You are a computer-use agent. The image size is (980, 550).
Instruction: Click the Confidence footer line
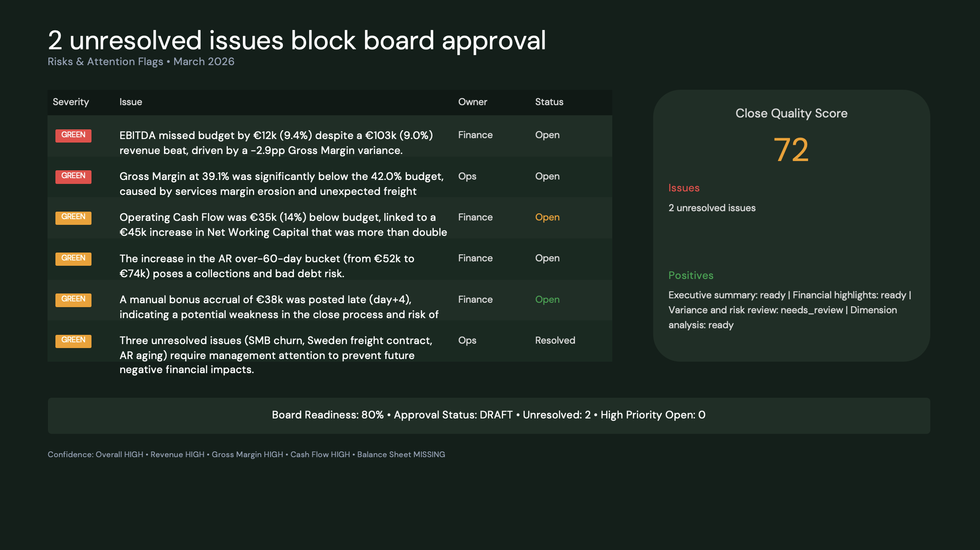click(246, 455)
